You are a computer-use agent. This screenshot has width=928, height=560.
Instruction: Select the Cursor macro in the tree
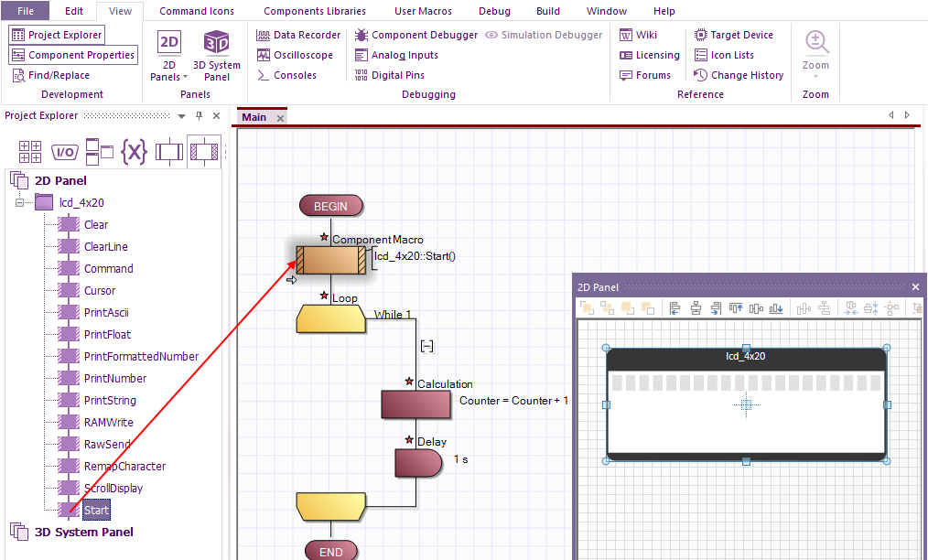click(100, 291)
